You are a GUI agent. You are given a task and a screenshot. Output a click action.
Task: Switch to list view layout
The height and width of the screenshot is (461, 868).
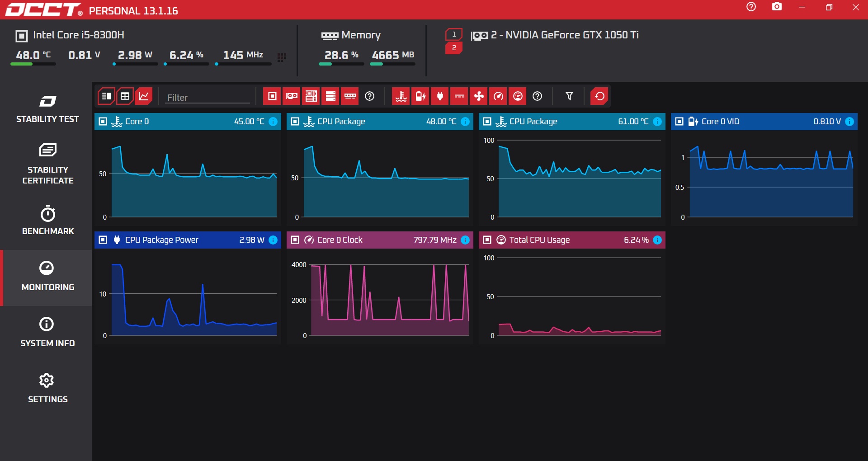[x=106, y=96]
